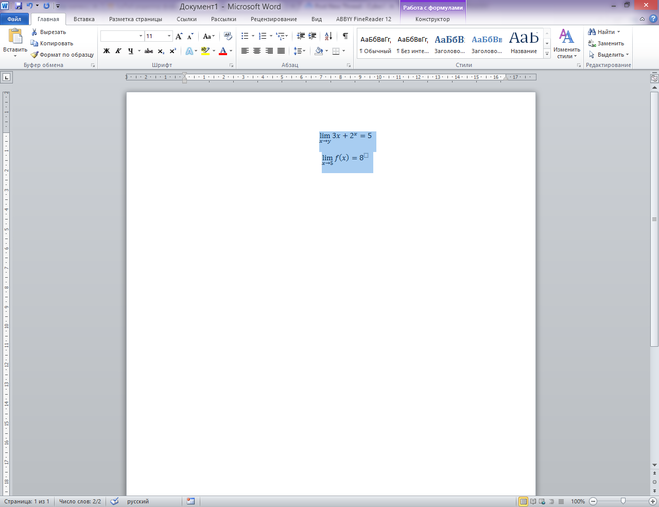Click the vertical scrollbar down arrow
659x507 pixels.
tap(654, 465)
